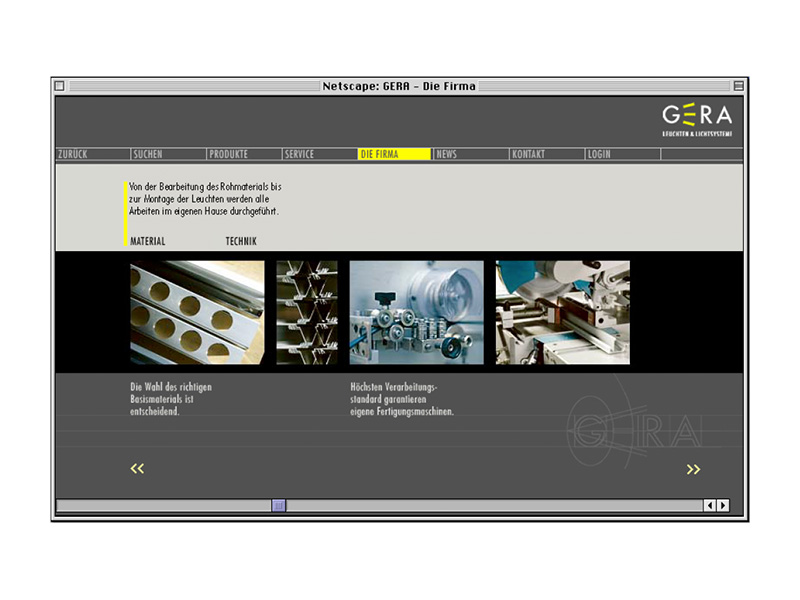Click the horizontal scrollbar thumb
The width and height of the screenshot is (800, 600).
pyautogui.click(x=279, y=506)
